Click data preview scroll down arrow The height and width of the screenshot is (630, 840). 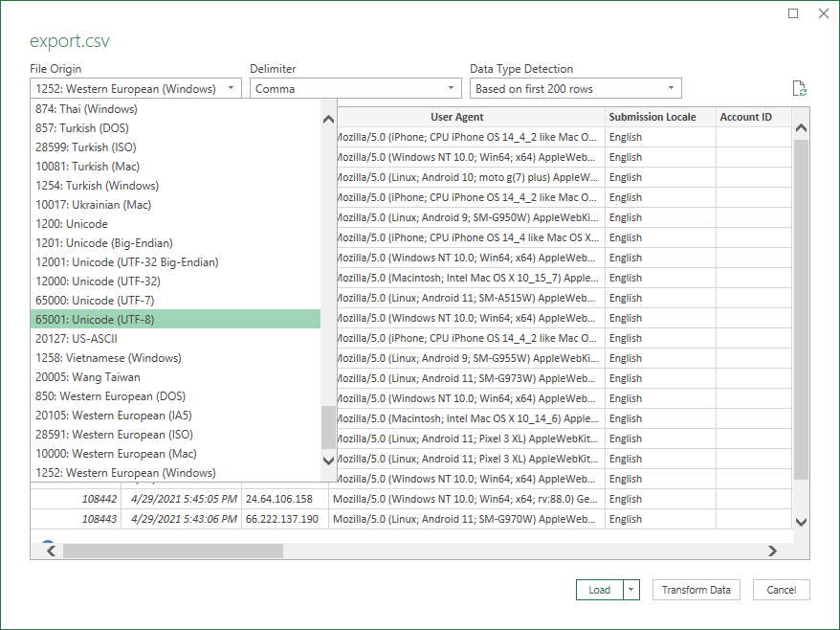(x=801, y=522)
